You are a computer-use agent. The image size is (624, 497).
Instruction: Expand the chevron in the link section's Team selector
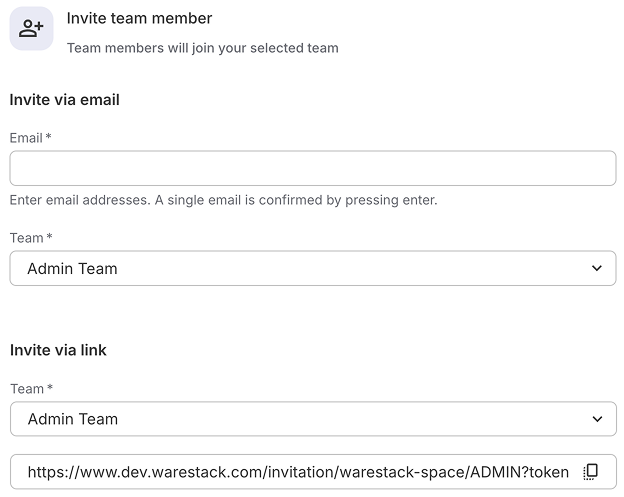pos(597,419)
